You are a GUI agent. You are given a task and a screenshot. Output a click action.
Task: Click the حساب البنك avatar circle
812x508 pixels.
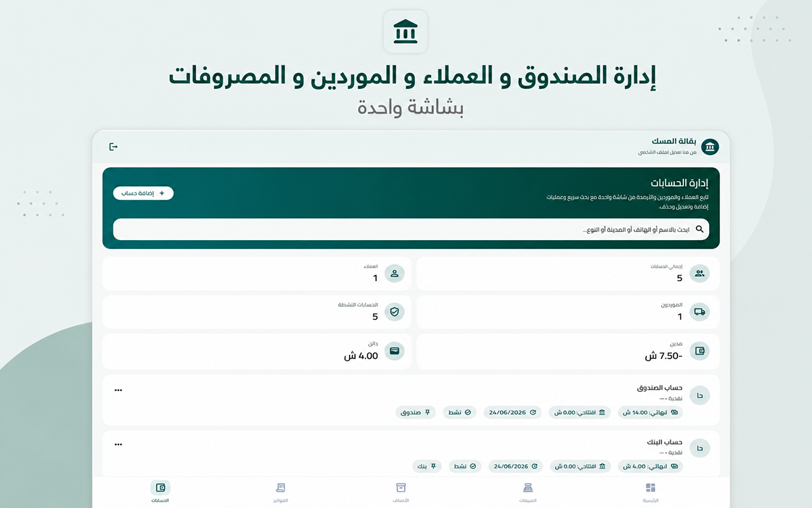pos(700,448)
